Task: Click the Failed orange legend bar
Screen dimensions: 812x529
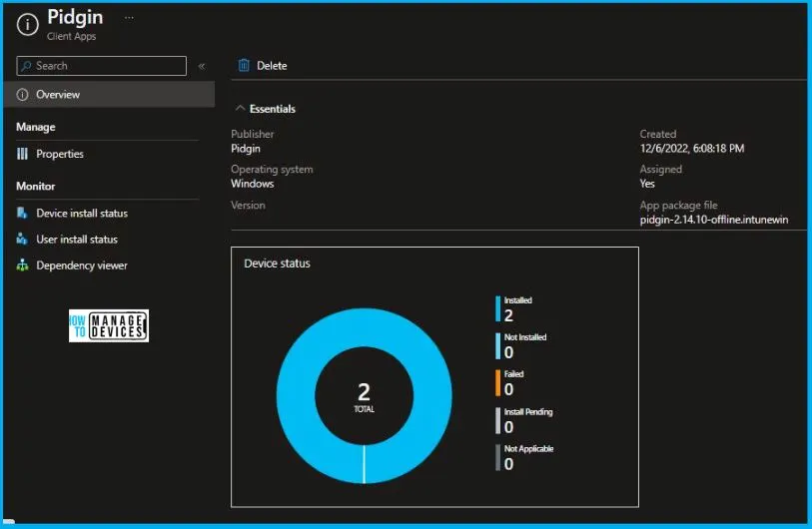Action: pos(497,382)
